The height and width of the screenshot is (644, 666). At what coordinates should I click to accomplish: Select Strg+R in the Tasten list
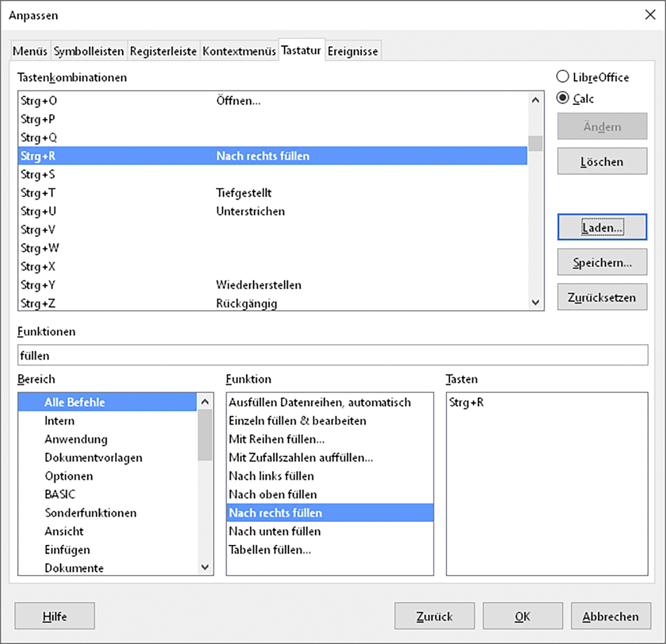(547, 402)
